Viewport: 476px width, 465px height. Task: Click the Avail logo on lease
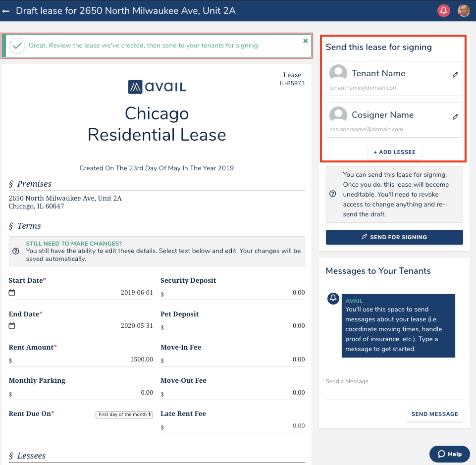(x=157, y=87)
